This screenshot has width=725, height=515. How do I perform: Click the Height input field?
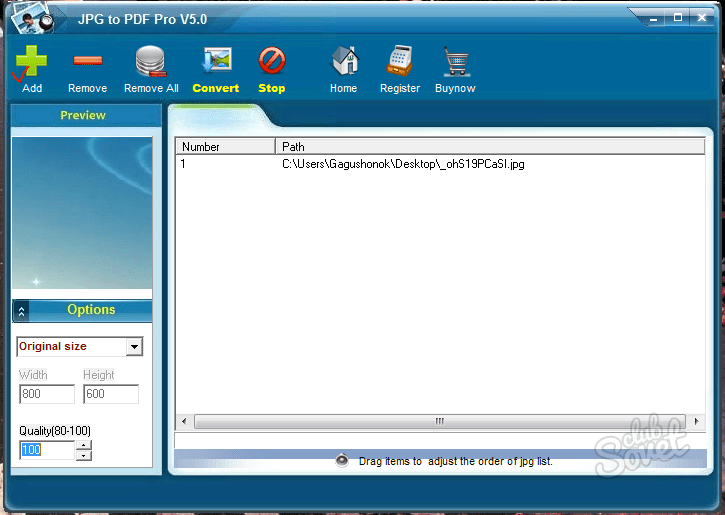coord(111,394)
